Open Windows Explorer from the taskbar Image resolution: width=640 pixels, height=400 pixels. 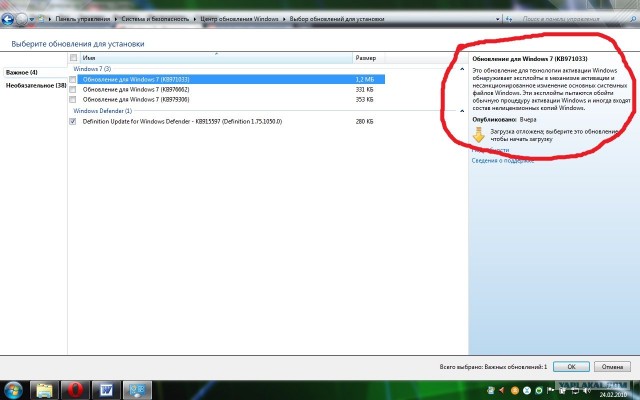pos(44,390)
